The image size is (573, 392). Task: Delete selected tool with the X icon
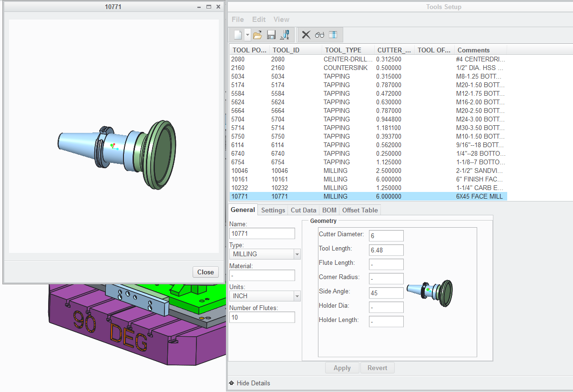(306, 35)
